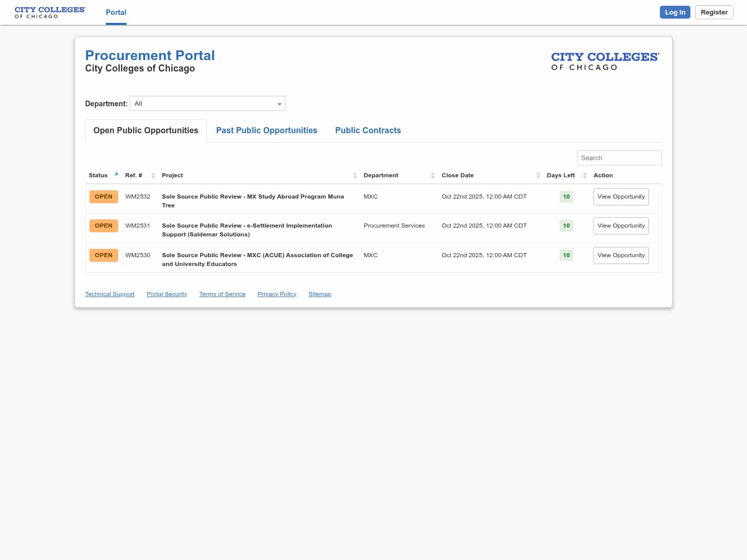View Opportunity for WM2532 Study Abroad
The height and width of the screenshot is (560, 747).
pos(621,197)
